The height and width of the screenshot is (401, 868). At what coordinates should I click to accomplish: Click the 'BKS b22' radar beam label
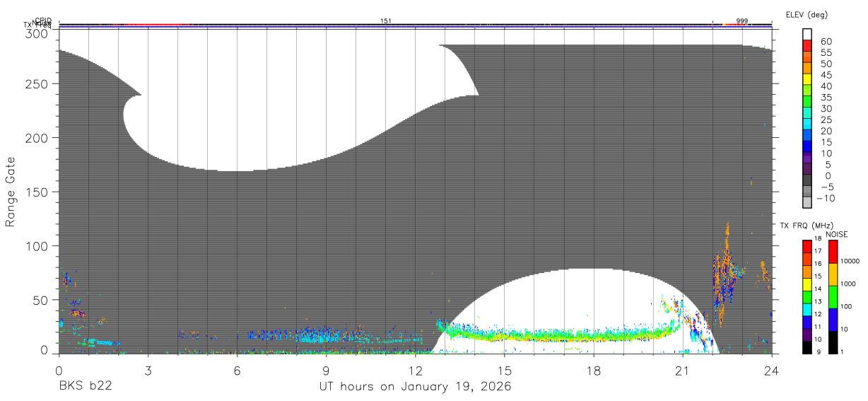(85, 387)
